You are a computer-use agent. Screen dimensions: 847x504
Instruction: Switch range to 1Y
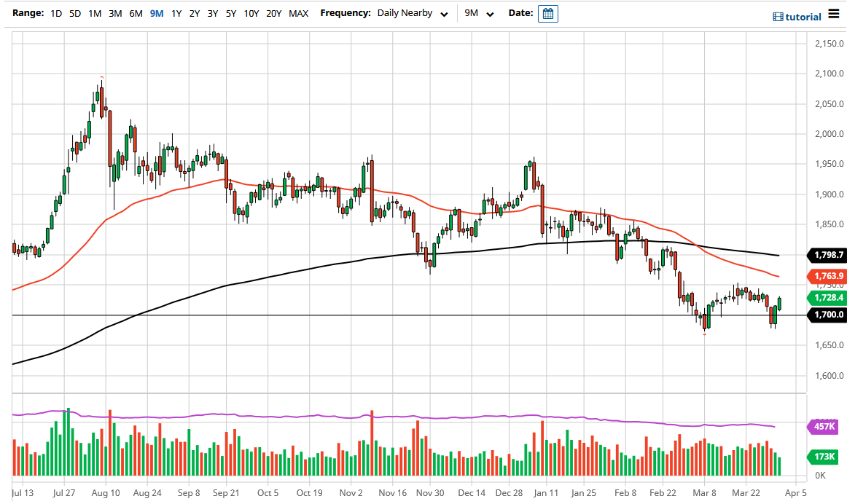point(176,14)
